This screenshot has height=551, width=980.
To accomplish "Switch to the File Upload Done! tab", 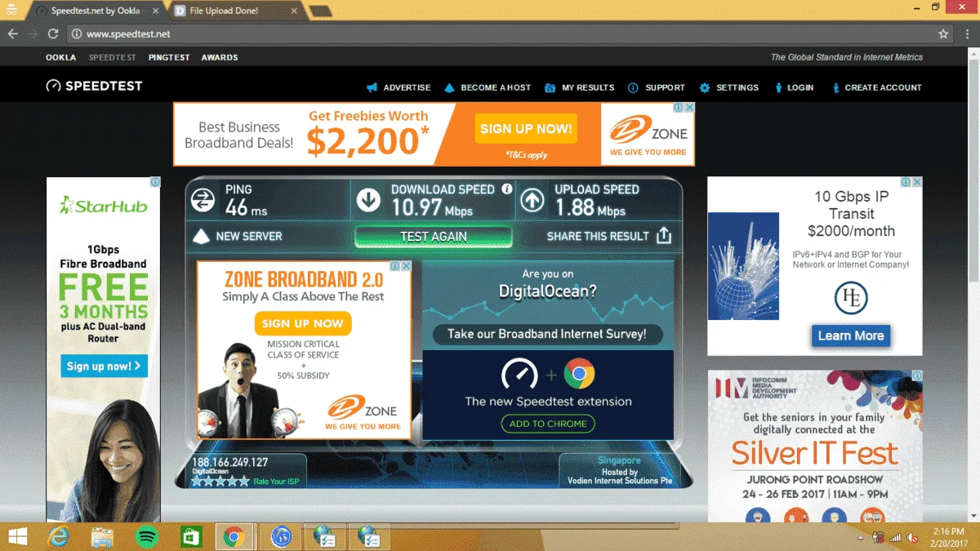I will 234,11.
